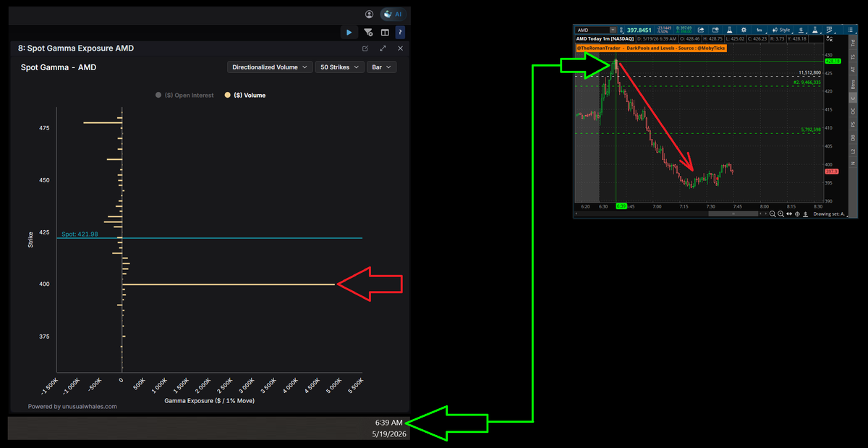This screenshot has width=868, height=448.
Task: Edit the Spot Gamma Exposure widget
Action: coord(365,48)
